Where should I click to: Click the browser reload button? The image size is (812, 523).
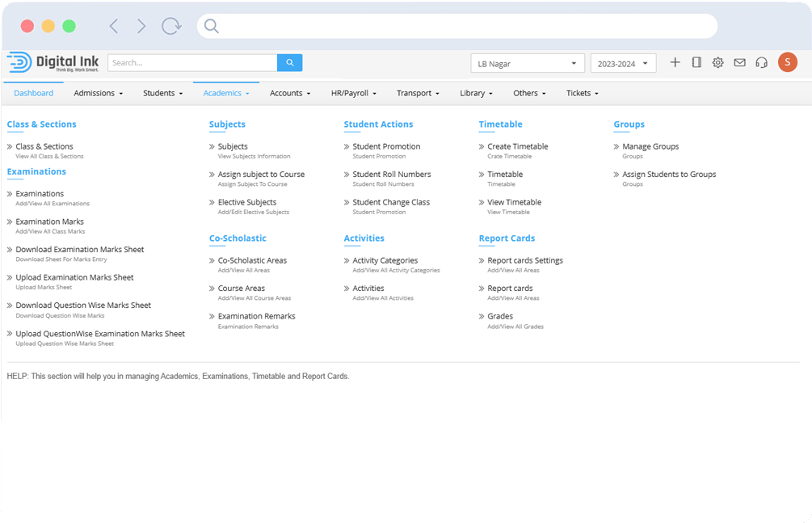(x=171, y=26)
